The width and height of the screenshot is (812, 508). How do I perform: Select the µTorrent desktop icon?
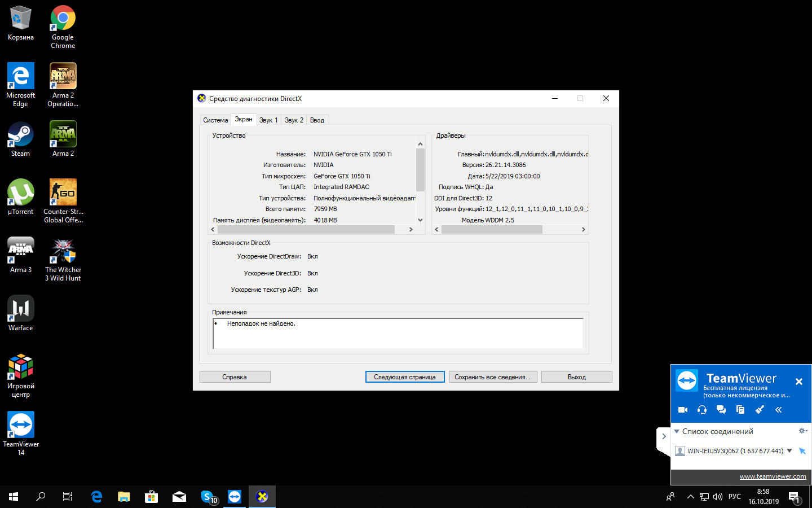[21, 198]
